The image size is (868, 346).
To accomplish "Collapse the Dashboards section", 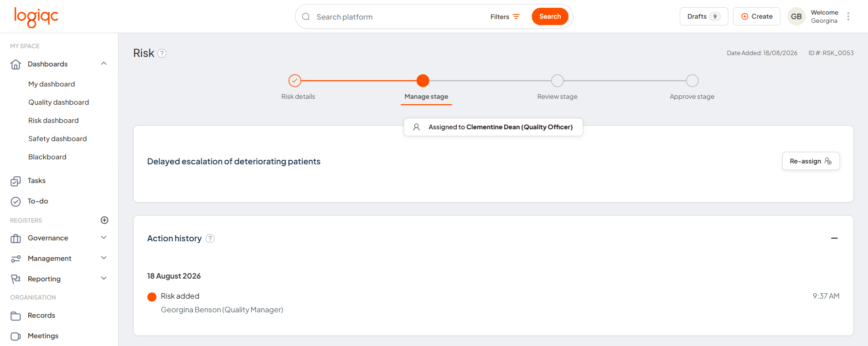I will 104,64.
